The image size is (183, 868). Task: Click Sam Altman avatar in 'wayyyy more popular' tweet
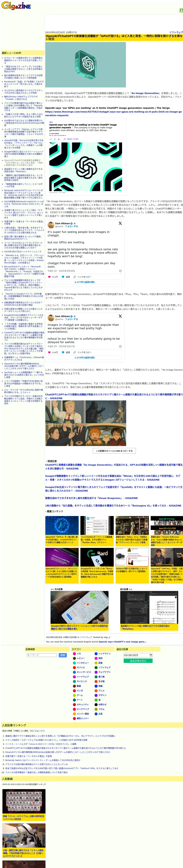coord(51,318)
